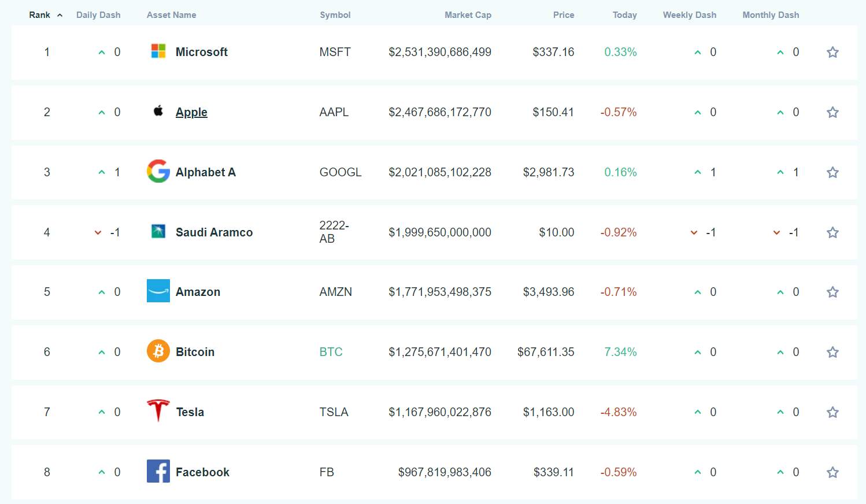Viewport: 866px width, 504px height.
Task: Click the GOOGL symbol text
Action: [341, 172]
